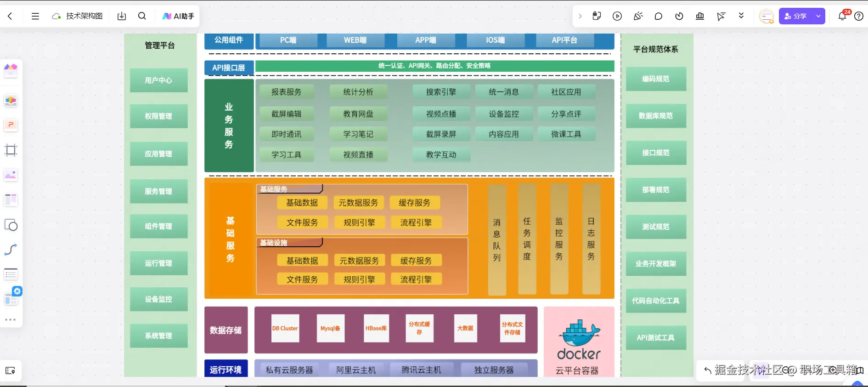Open the colorful templates icon in sidebar
Screen dimensions: 868x387
pyautogui.click(x=11, y=70)
